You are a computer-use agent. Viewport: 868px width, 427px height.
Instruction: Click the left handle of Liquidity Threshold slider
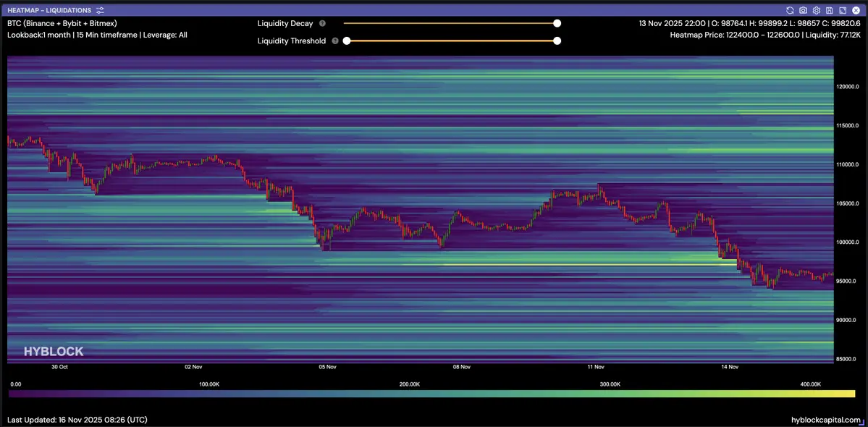347,41
